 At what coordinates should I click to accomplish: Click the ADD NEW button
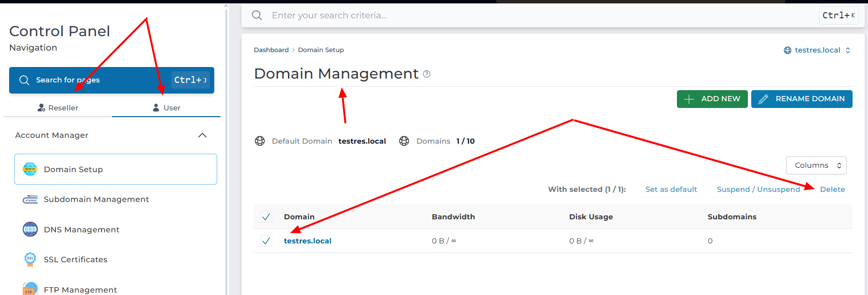click(x=712, y=99)
